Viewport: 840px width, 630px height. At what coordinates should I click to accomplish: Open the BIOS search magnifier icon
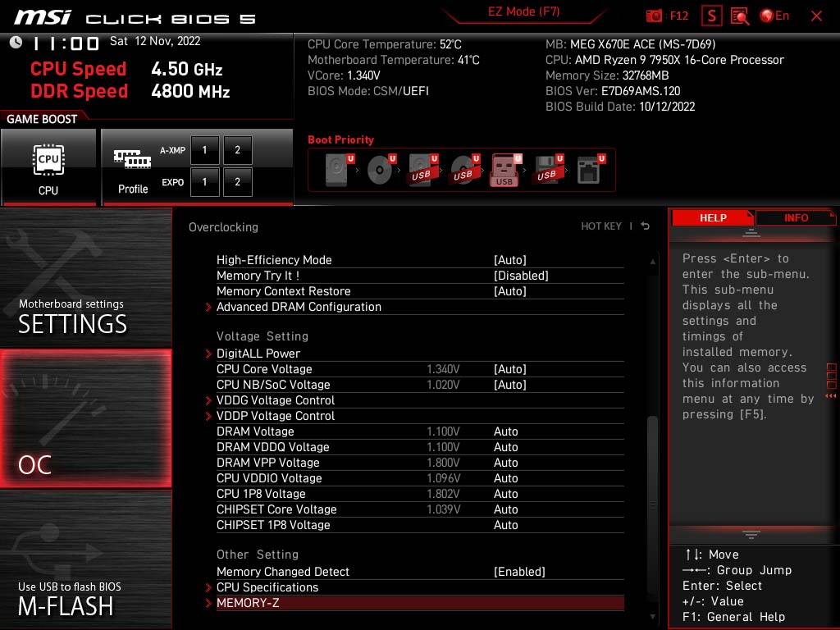[740, 16]
